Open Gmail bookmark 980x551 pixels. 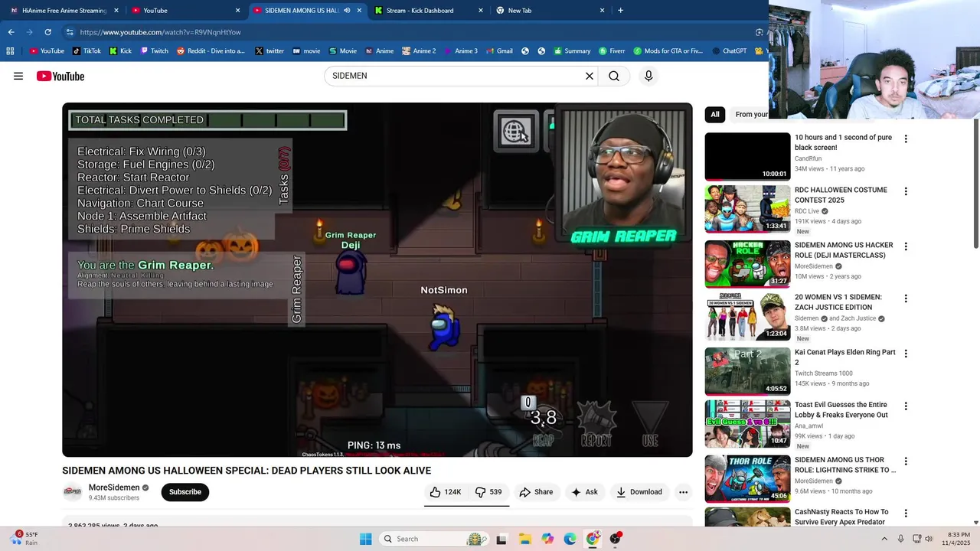pos(498,51)
